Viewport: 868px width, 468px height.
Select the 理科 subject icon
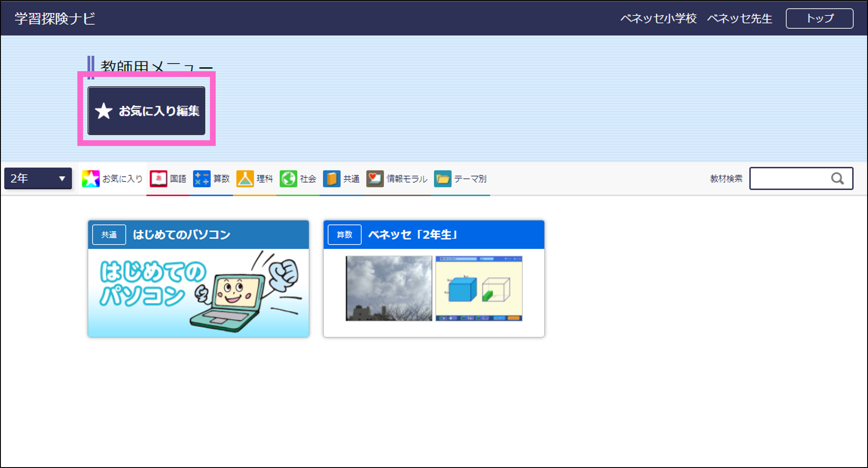coord(245,178)
